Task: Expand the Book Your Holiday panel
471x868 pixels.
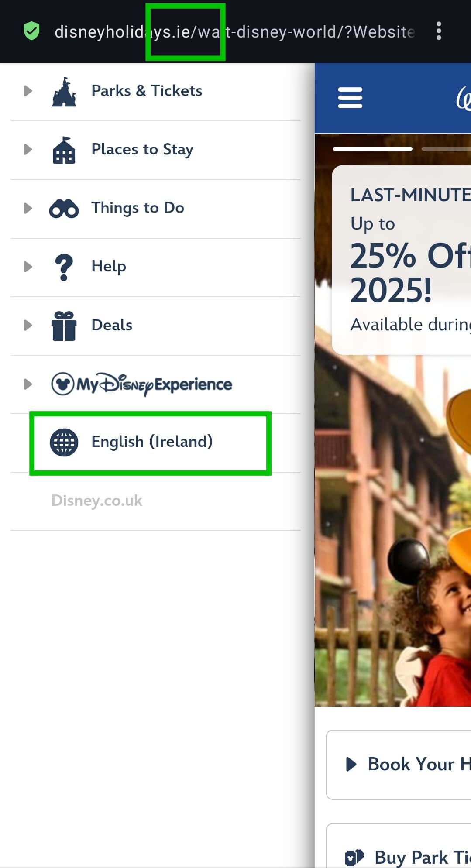Action: tap(399, 765)
